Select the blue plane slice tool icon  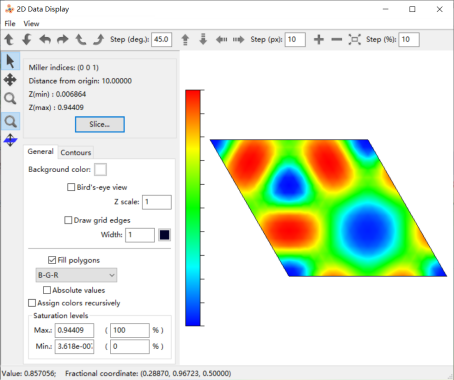(10, 140)
